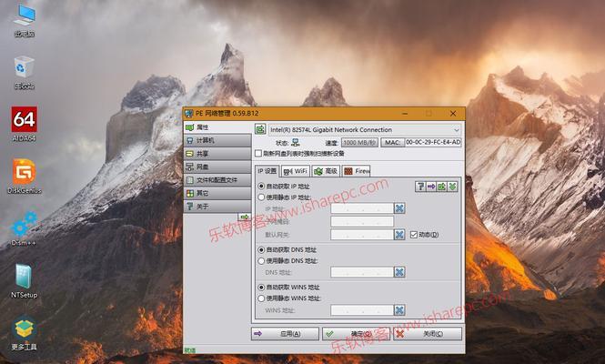Click the 1000 MB/秒 speed button
The image size is (605, 364).
tap(359, 143)
